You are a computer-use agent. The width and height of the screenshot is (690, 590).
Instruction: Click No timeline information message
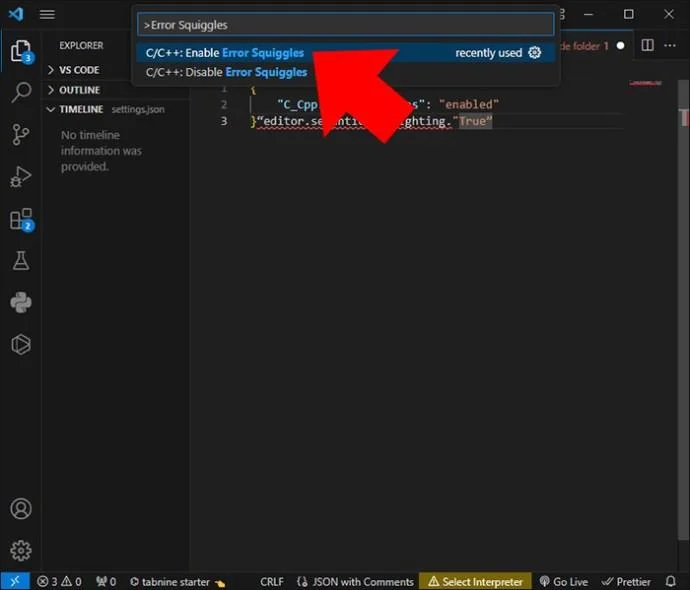101,150
